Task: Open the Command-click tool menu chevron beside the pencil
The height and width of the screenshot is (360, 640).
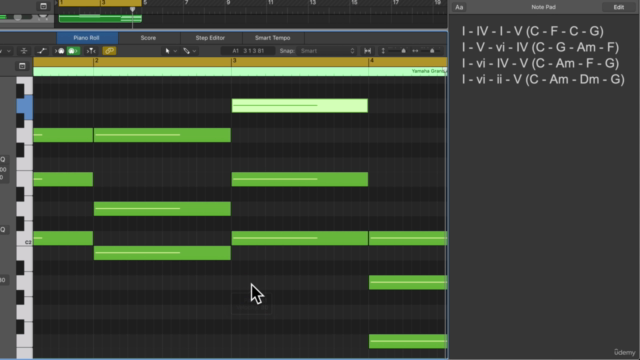Action: [x=194, y=51]
